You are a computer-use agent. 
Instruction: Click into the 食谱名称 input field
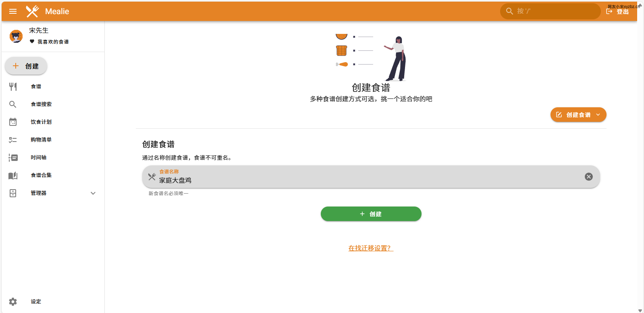point(363,180)
